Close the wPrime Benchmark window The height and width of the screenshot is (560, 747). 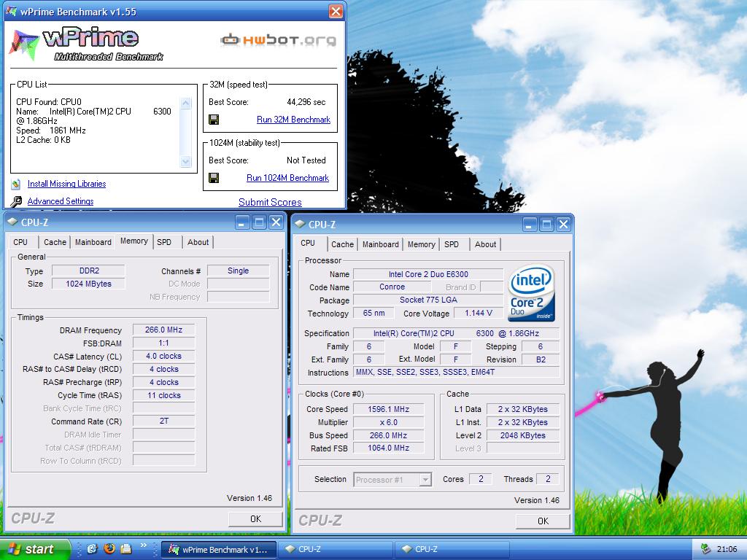[x=336, y=12]
